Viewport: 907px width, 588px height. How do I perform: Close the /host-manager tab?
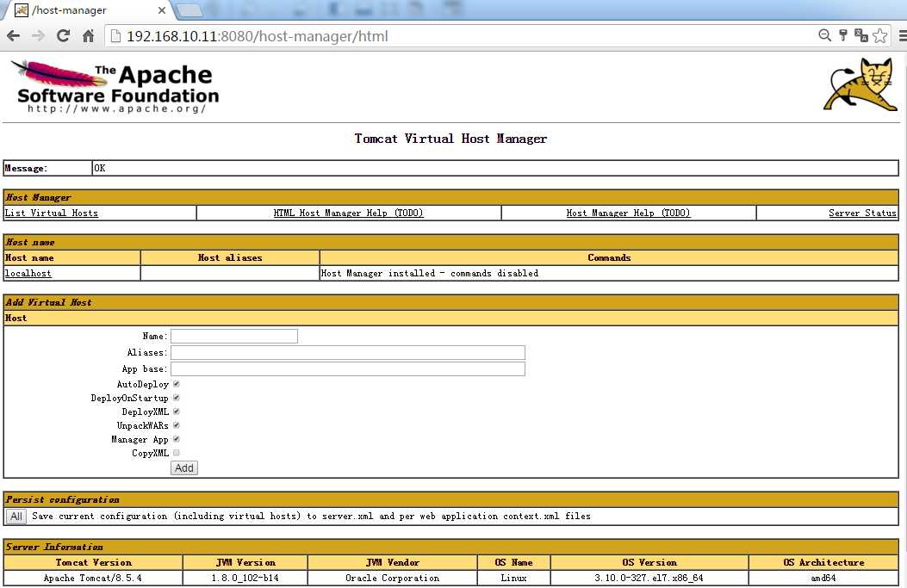162,9
